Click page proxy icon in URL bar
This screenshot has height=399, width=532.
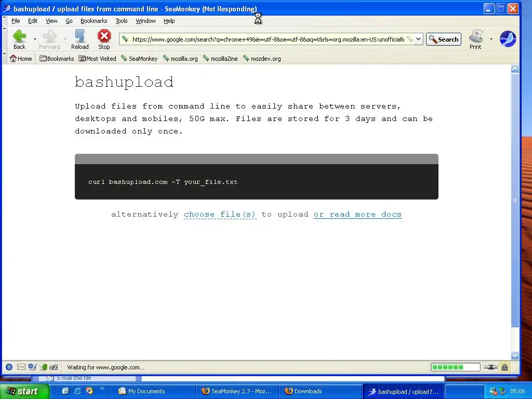(x=125, y=39)
